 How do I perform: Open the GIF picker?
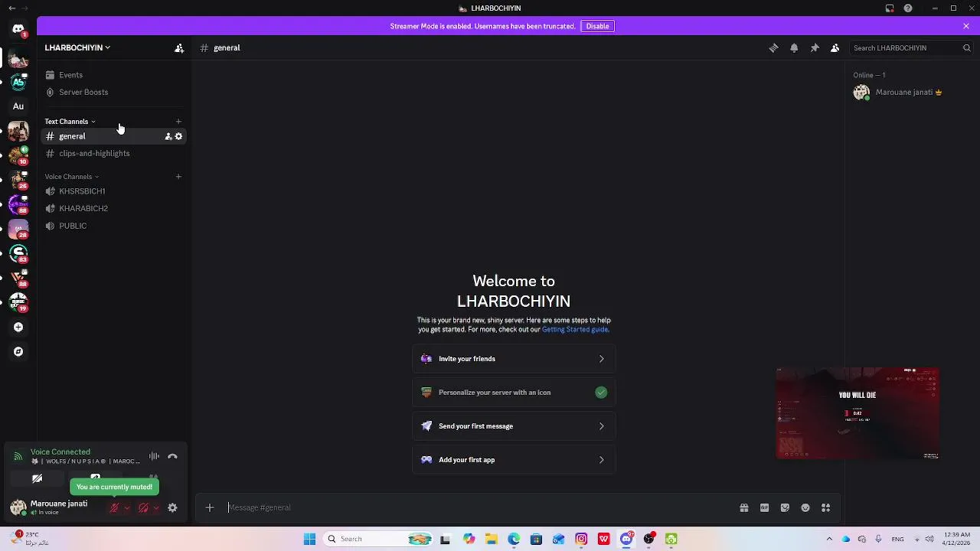(x=764, y=507)
